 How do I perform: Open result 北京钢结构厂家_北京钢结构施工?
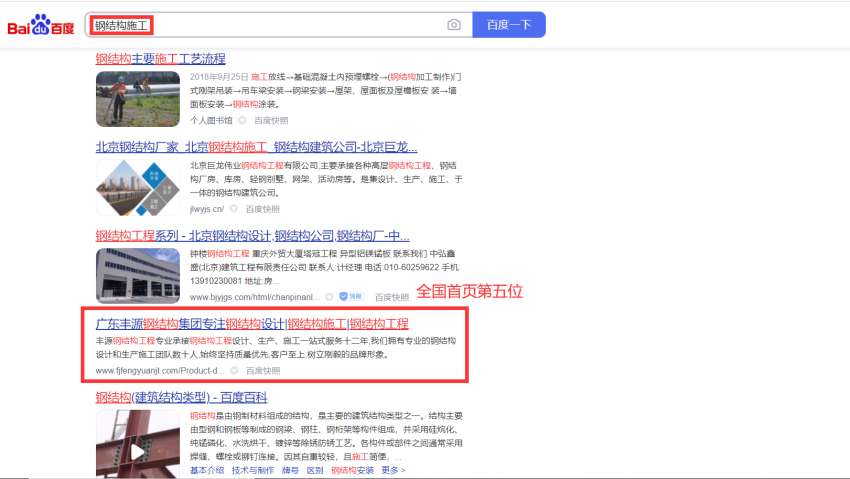[256, 147]
